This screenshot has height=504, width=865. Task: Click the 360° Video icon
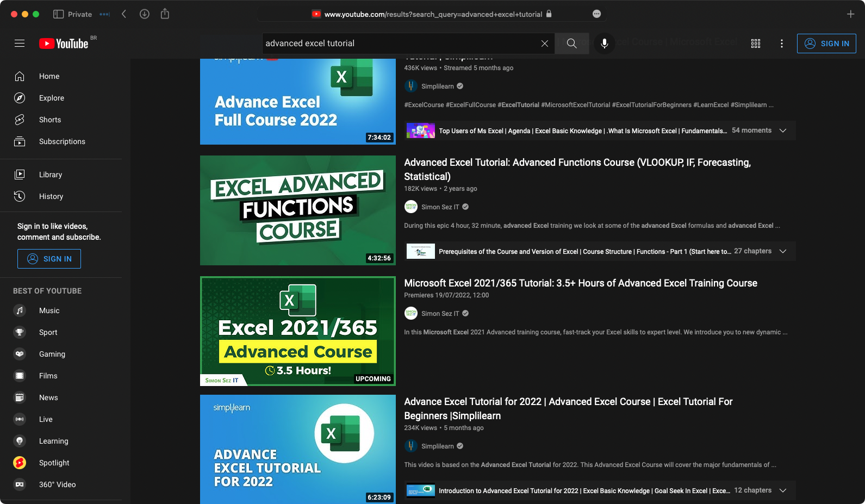coord(20,484)
